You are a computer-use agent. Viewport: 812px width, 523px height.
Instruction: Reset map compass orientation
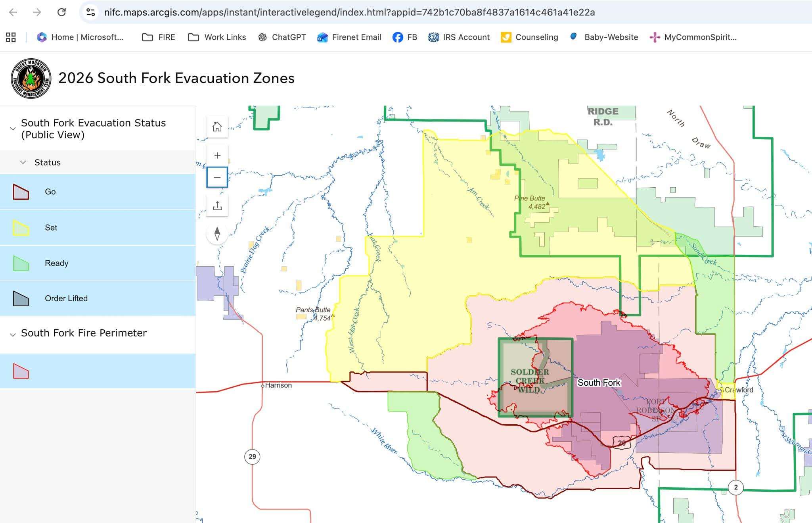pos(217,234)
